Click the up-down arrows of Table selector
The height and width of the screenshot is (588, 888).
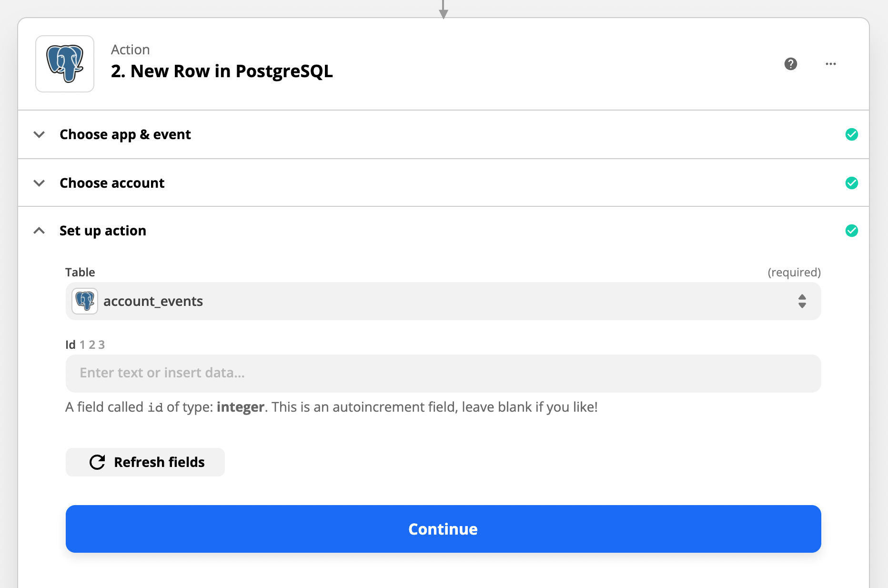click(x=802, y=301)
